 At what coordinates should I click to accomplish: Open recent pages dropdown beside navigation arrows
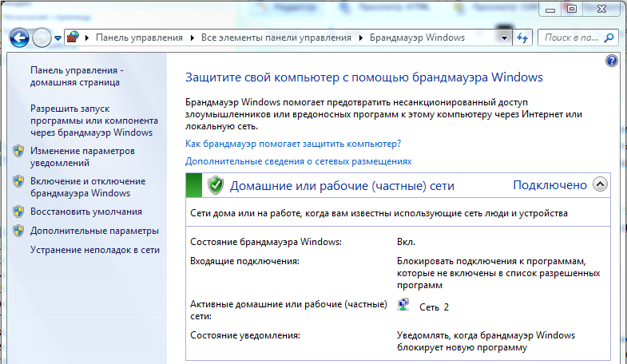pos(58,38)
